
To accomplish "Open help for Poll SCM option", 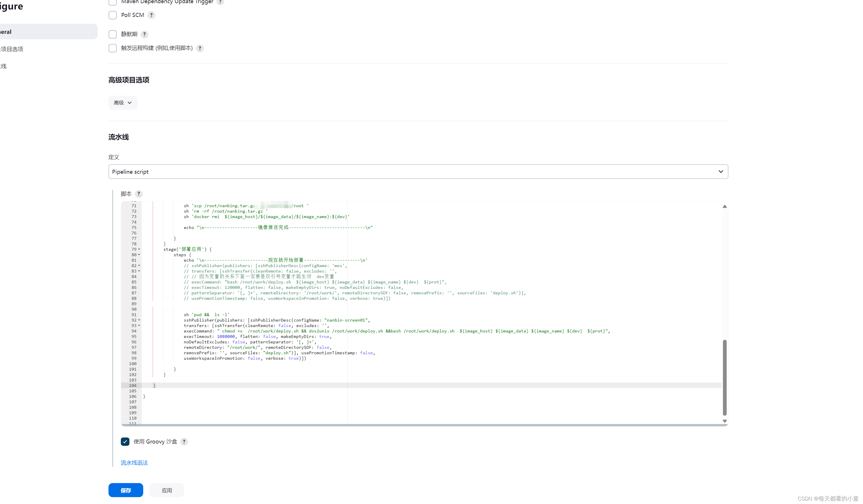I will pyautogui.click(x=151, y=15).
